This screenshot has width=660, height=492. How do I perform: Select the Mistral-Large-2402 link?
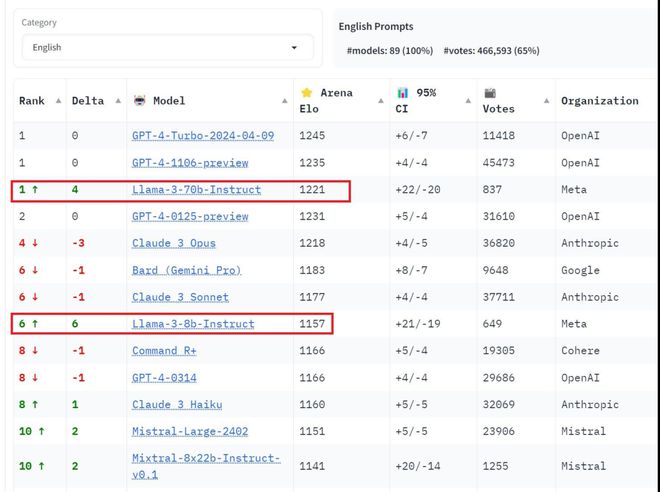click(190, 432)
